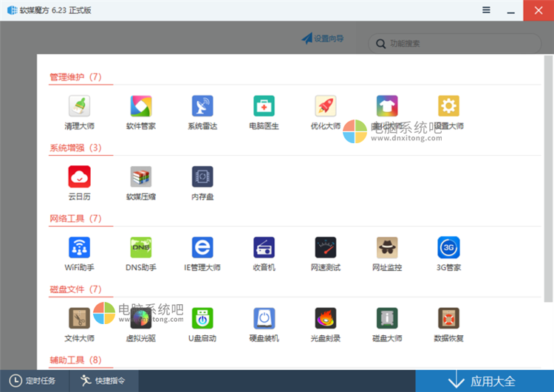Collapse the 应用大全 panel

click(x=485, y=381)
